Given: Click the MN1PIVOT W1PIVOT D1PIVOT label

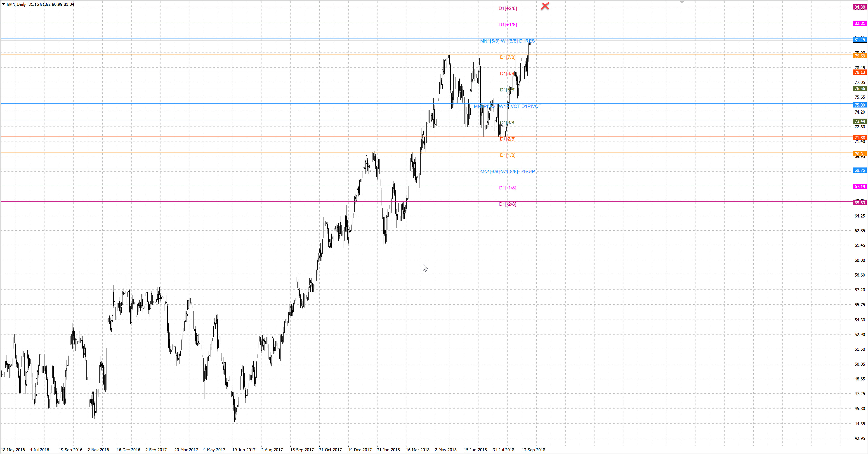Looking at the screenshot, I should pyautogui.click(x=507, y=106).
